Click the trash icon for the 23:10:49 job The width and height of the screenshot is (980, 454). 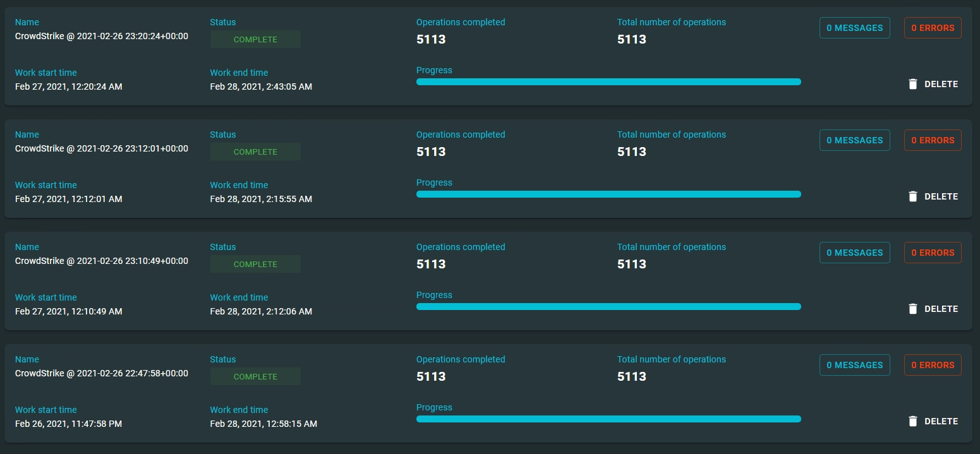pyautogui.click(x=913, y=308)
